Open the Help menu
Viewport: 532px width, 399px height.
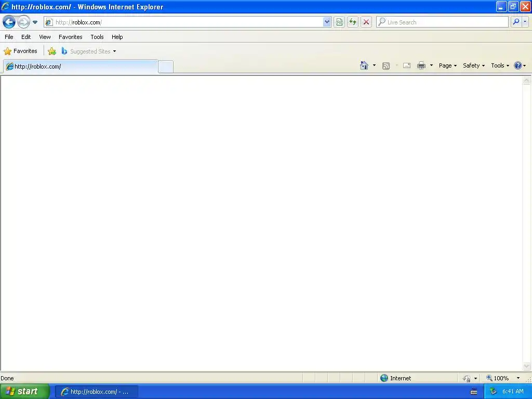117,37
